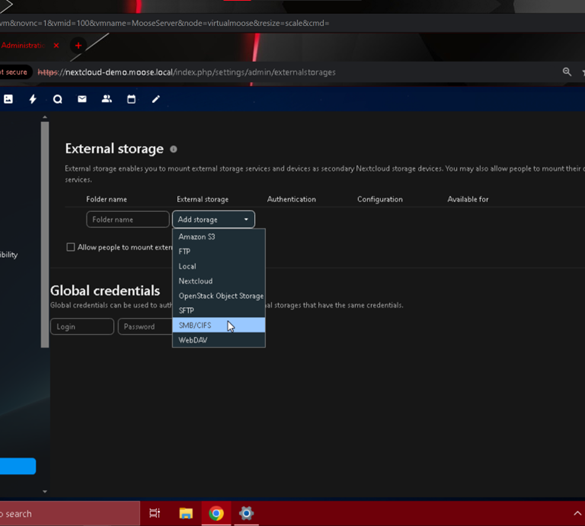Click the External storage info icon

(x=173, y=149)
